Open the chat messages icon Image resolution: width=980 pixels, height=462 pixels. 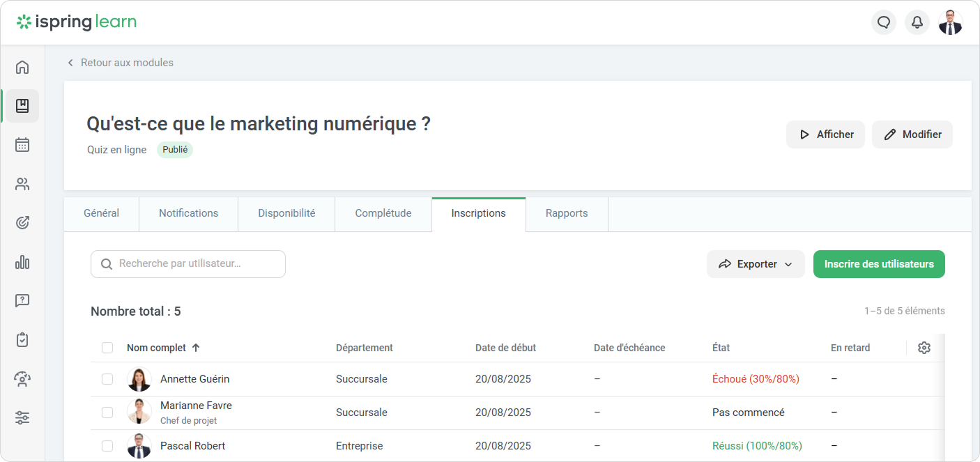884,22
